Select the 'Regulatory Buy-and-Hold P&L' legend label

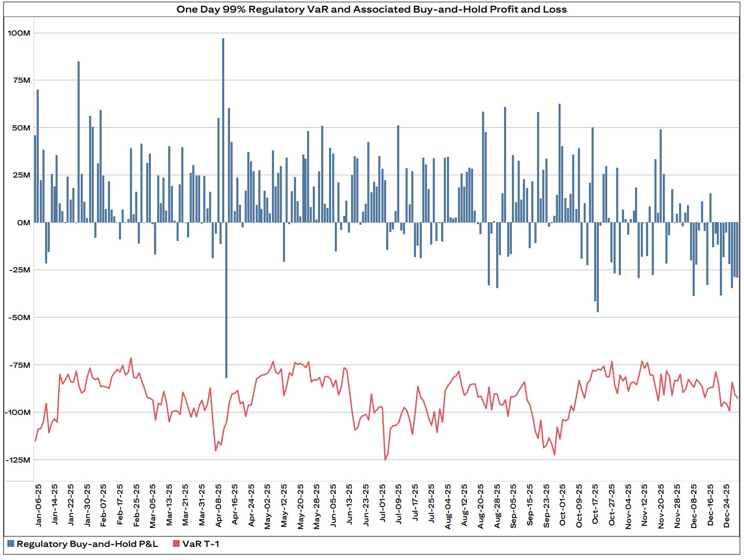87,544
